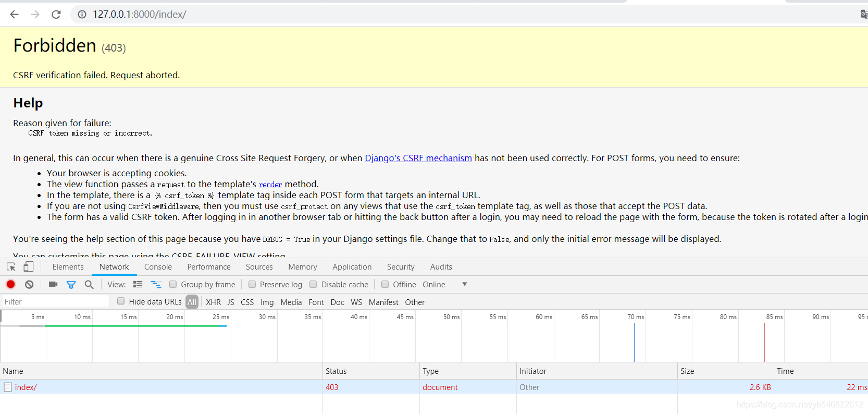The image size is (868, 414).
Task: Check the Disable cache option
Action: 313,284
